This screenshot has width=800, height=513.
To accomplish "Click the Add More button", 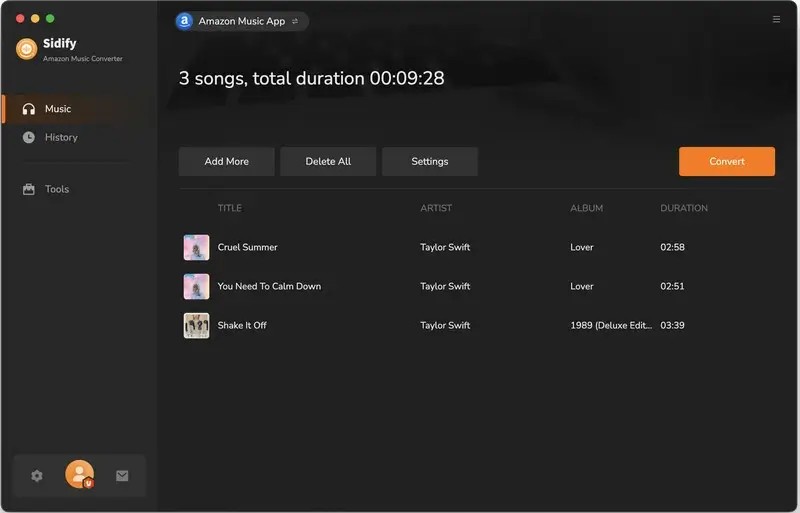I will (227, 161).
